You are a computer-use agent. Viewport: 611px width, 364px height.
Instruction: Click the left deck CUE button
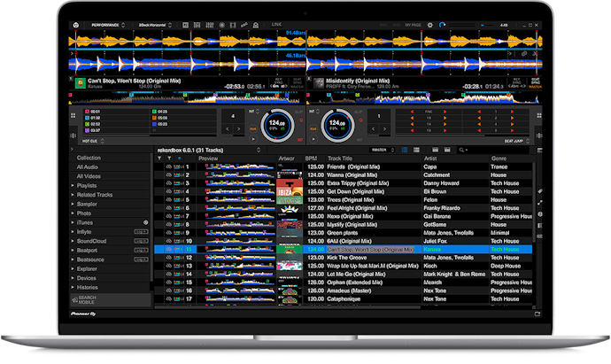tap(253, 128)
